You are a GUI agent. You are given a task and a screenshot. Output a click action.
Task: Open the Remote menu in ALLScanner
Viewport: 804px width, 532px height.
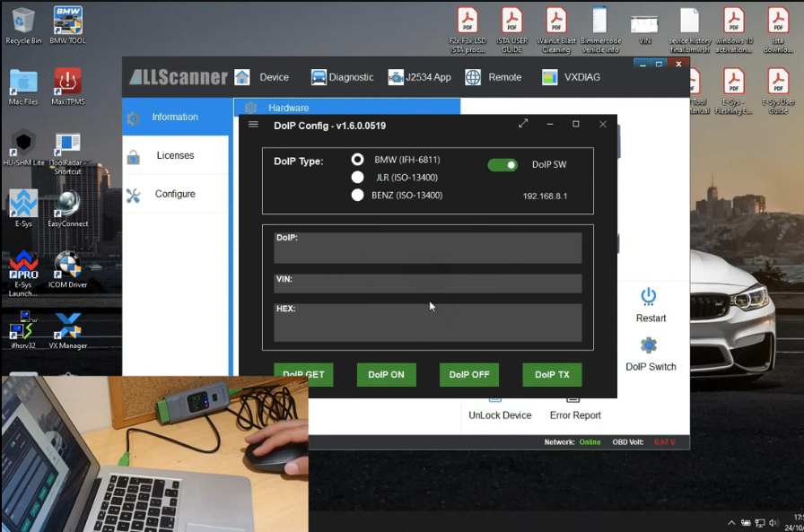click(x=494, y=77)
